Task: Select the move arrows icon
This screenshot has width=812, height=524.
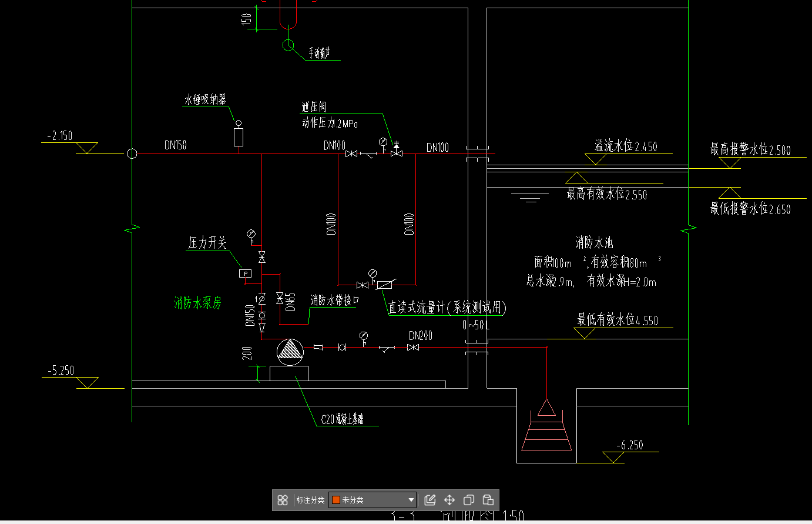Action: coord(449,500)
